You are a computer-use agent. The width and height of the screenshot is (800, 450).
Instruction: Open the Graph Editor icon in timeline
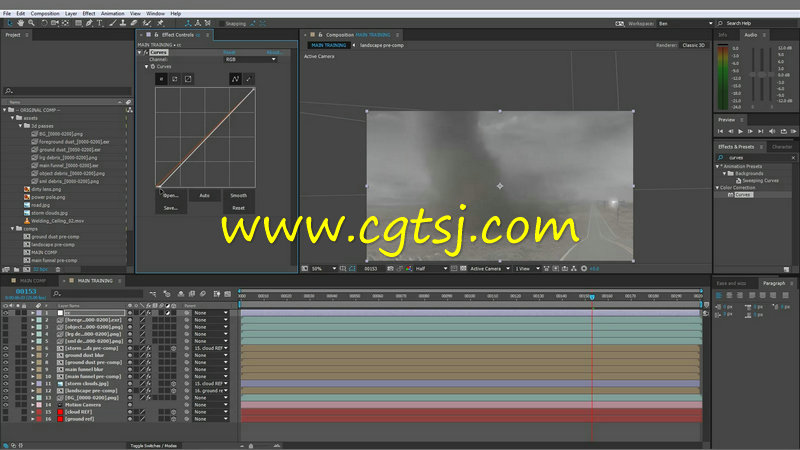[228, 294]
